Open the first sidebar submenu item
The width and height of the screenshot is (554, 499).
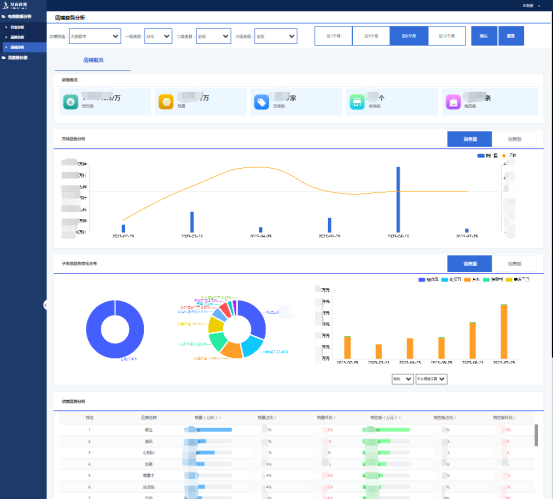click(17, 27)
